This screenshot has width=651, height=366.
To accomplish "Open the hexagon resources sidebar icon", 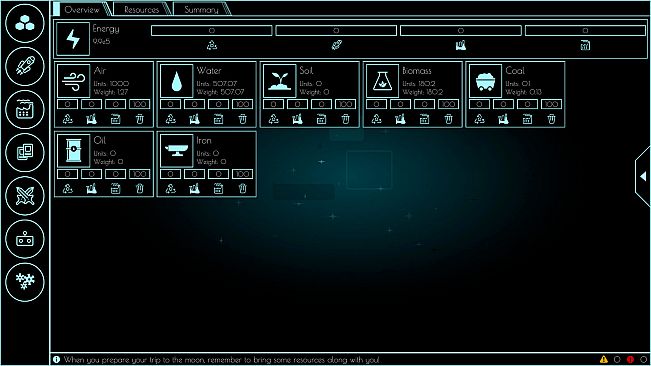I will [25, 23].
